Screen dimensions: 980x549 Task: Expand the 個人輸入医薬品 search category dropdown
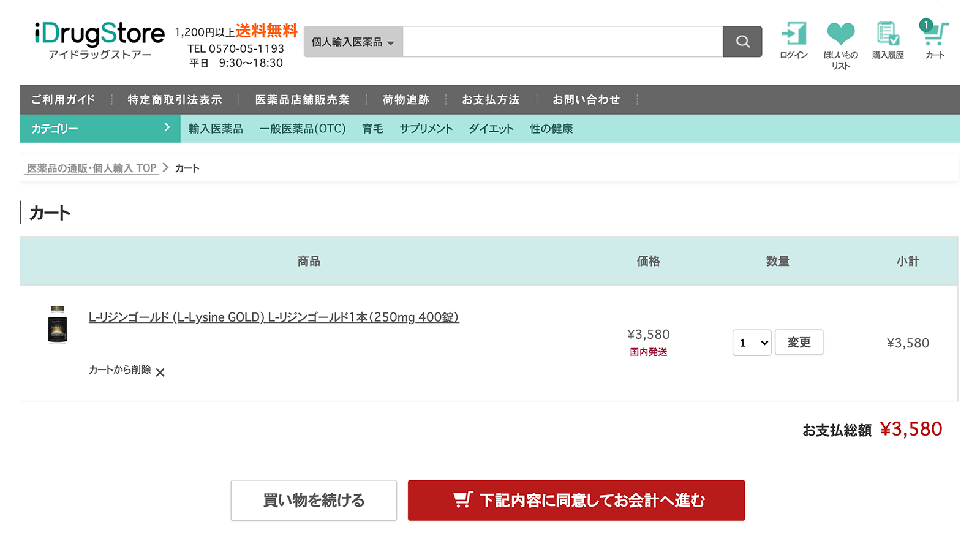click(x=353, y=42)
